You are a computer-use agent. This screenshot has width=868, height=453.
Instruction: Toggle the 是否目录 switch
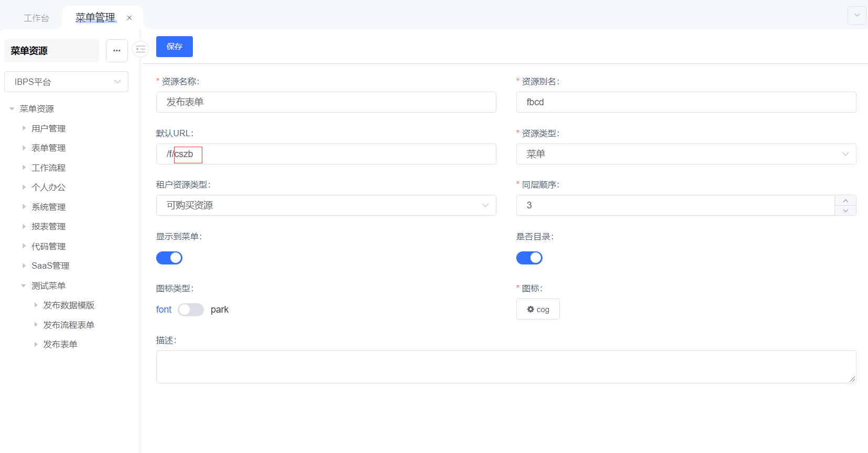click(x=529, y=258)
